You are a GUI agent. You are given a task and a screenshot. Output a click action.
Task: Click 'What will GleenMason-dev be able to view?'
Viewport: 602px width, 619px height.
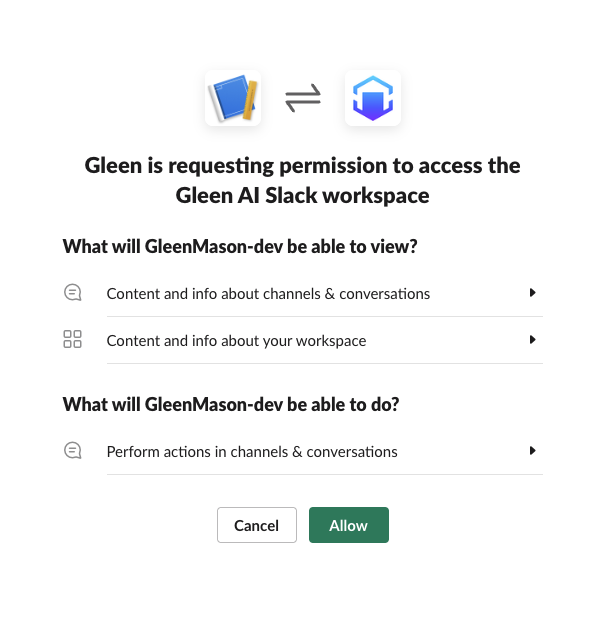240,246
